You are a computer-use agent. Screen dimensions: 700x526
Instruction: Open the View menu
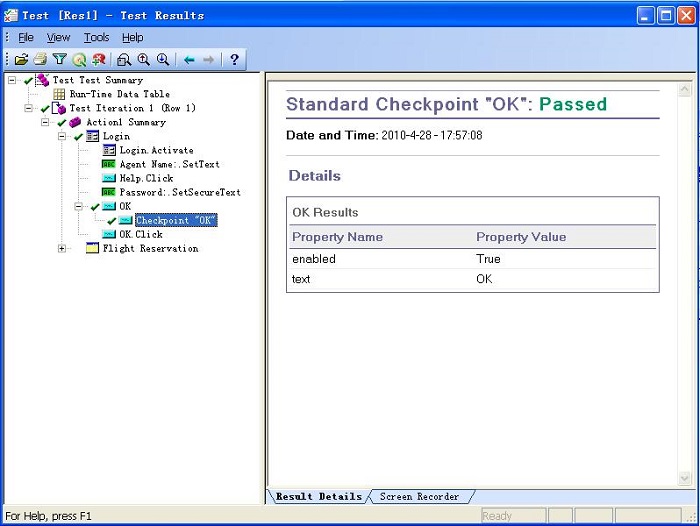(59, 38)
